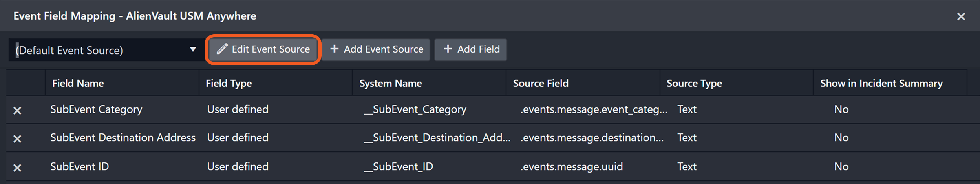Click the Add Field button

[471, 49]
